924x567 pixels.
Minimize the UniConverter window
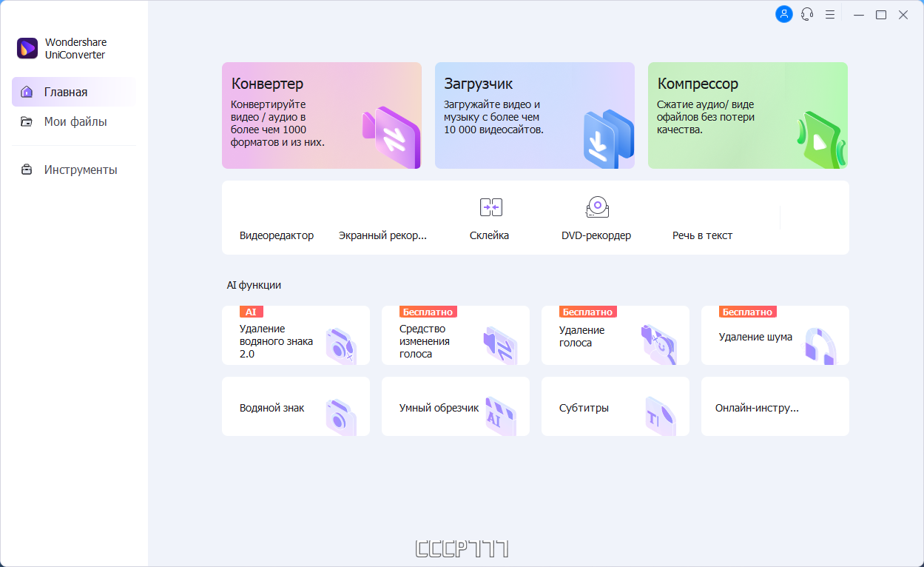pyautogui.click(x=859, y=14)
